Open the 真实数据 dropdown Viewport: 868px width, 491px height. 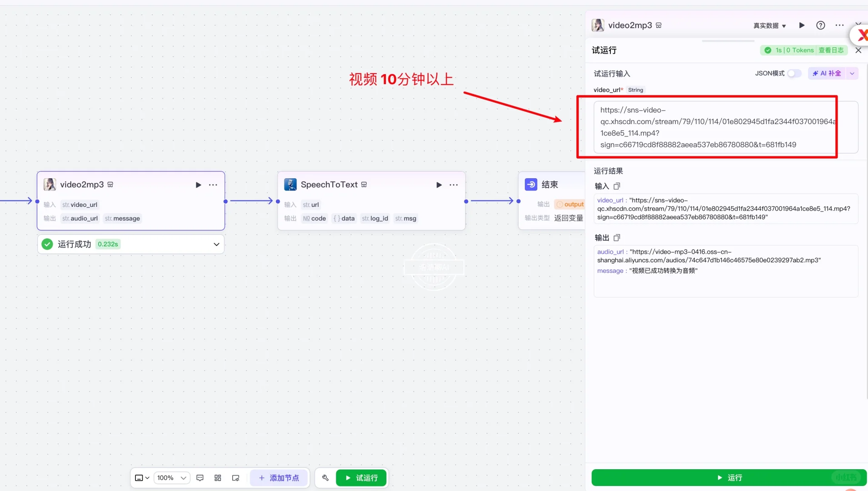[x=768, y=25]
